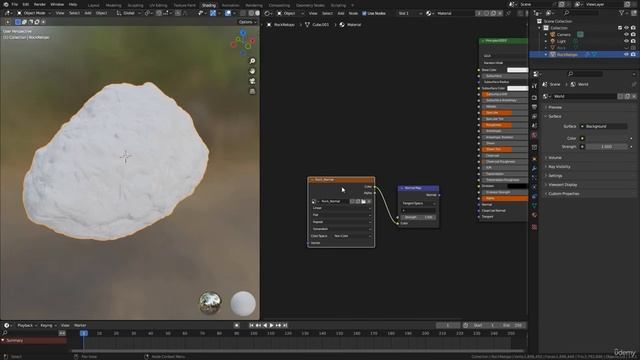Click the pin icon in node editor header
This screenshot has height=360, width=640.
tap(509, 13)
